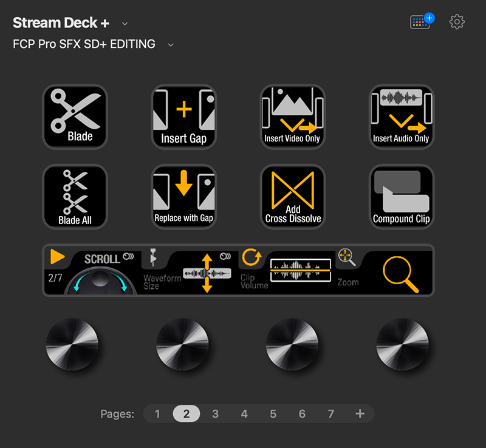Screen dimensions: 486x448
Task: Click the Insert Gap key
Action: tap(183, 116)
